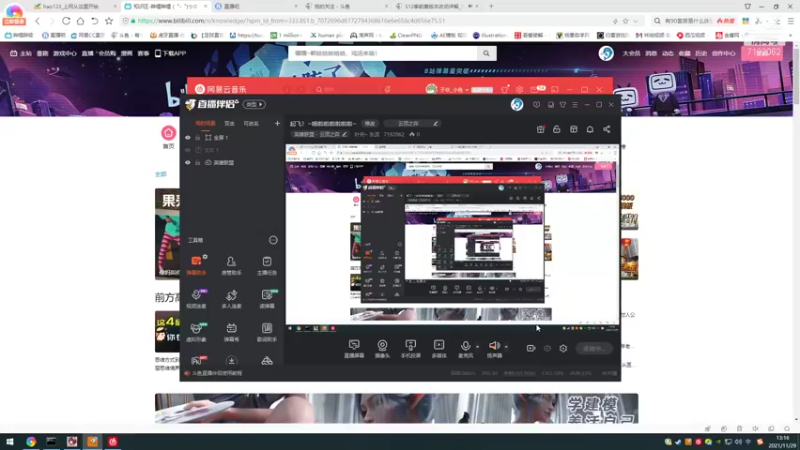The width and height of the screenshot is (800, 450).
Task: Switch to the 我的场景 scene tab
Action: point(206,123)
